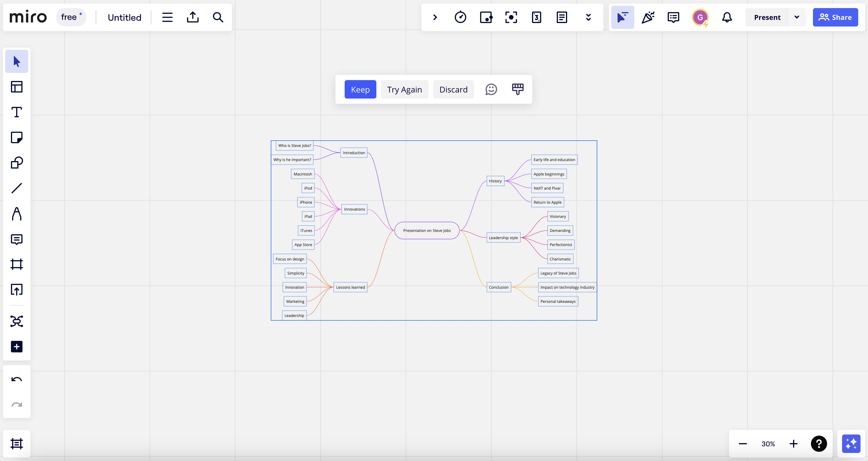Viewport: 868px width, 461px height.
Task: Select the Presentation on Steve Jobs node
Action: [x=427, y=231]
